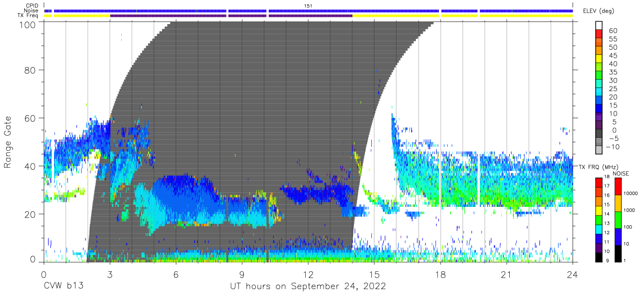This screenshot has width=644, height=297.
Task: Click the '60' label on the ELEV colorbar
Action: [613, 30]
